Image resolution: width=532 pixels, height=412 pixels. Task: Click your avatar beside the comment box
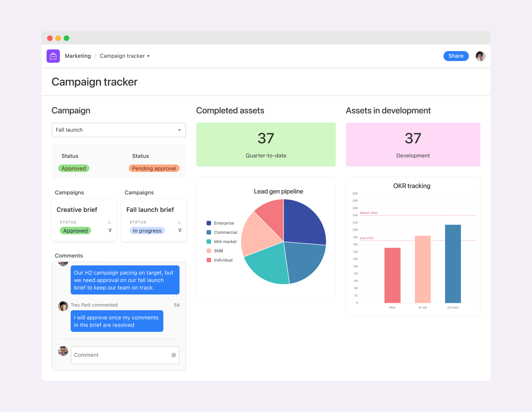[x=63, y=351]
